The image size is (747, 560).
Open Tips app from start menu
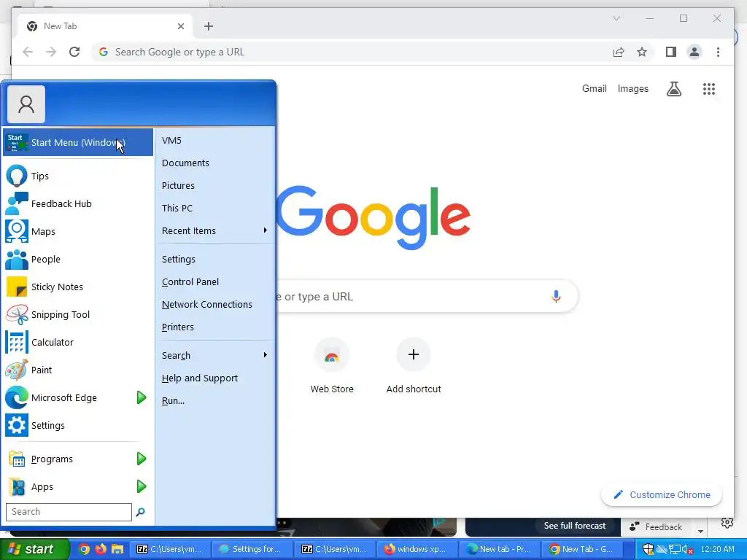click(x=79, y=176)
